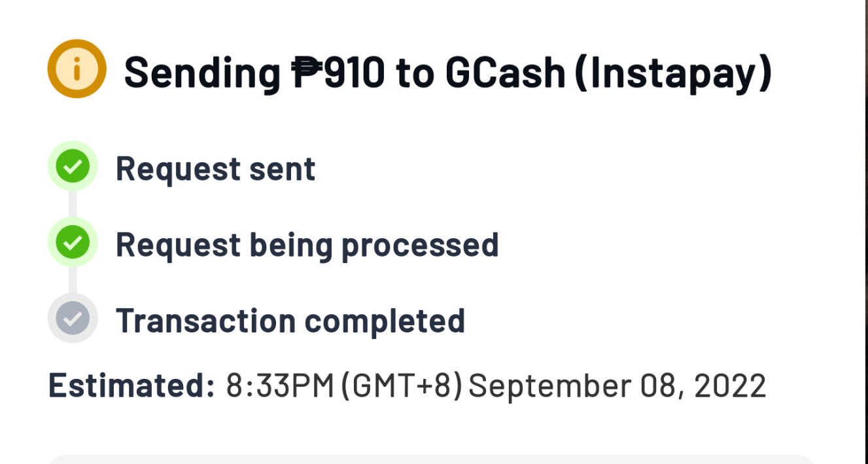Click the "(Instapay)" text in the heading
This screenshot has width=868, height=464.
click(x=673, y=73)
